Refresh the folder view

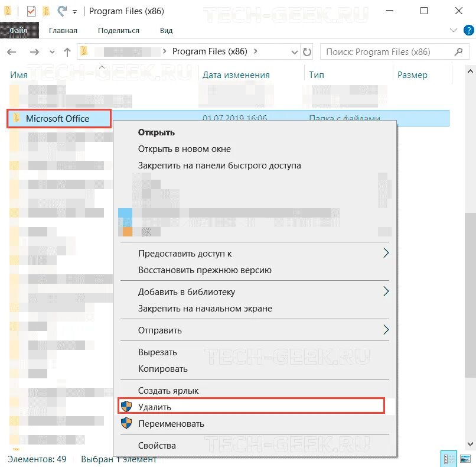pyautogui.click(x=307, y=52)
